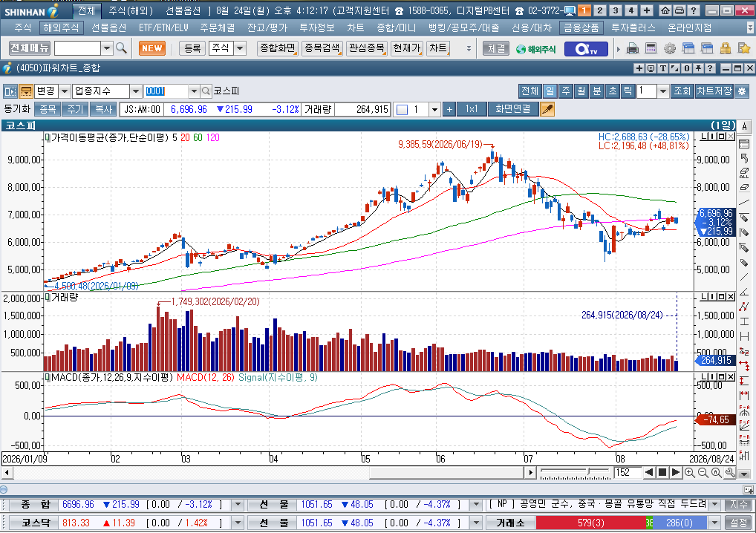Open the 변경 dropdown arrow
Image resolution: width=756 pixels, height=533 pixels.
tap(65, 91)
